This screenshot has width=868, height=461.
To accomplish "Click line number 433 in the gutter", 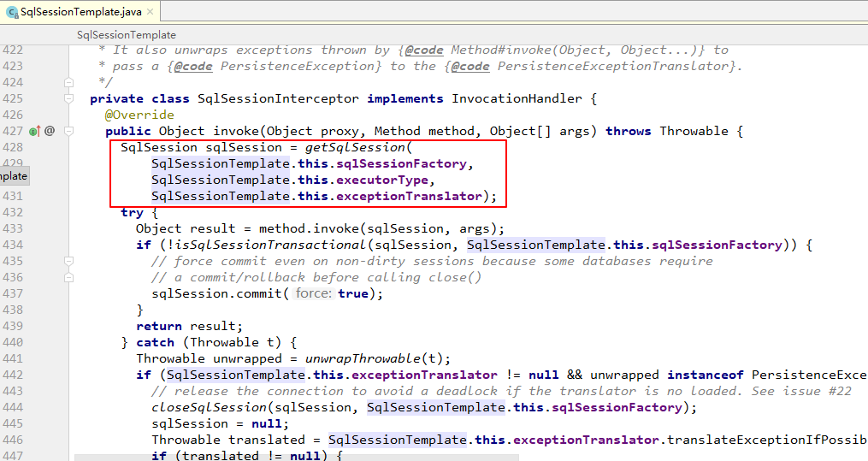I will [13, 228].
